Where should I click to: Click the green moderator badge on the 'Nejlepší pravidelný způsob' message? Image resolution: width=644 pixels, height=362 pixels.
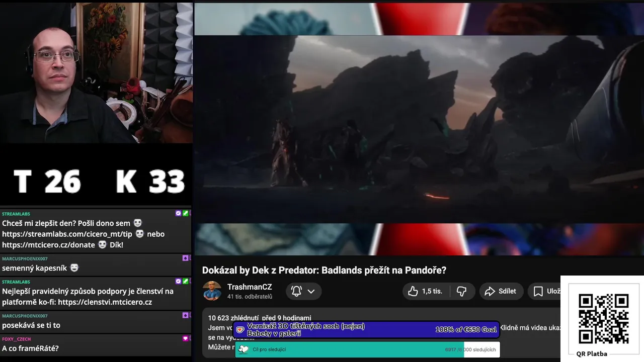[185, 281]
